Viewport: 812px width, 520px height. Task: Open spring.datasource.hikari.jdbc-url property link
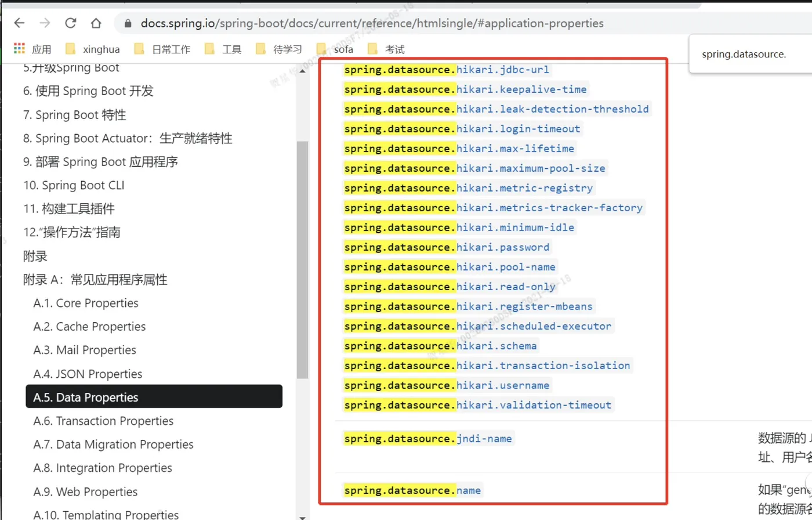(446, 69)
